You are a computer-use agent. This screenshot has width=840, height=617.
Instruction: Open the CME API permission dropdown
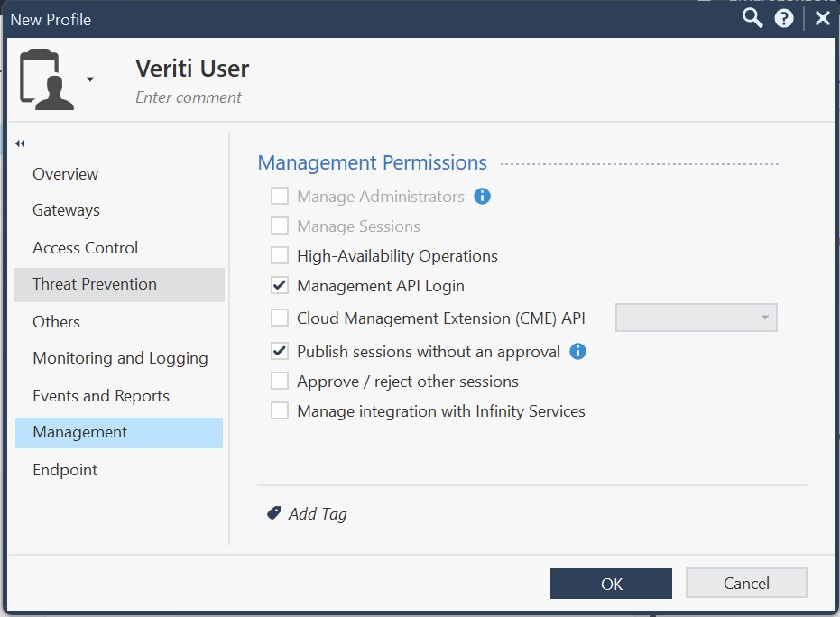(696, 318)
